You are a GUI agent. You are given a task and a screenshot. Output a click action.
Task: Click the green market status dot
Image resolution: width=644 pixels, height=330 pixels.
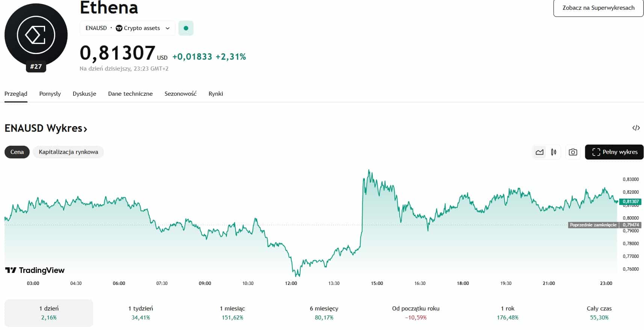pyautogui.click(x=186, y=28)
